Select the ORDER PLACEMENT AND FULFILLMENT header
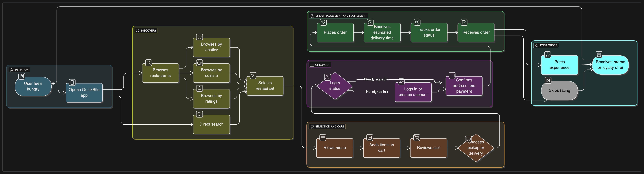 [339, 16]
